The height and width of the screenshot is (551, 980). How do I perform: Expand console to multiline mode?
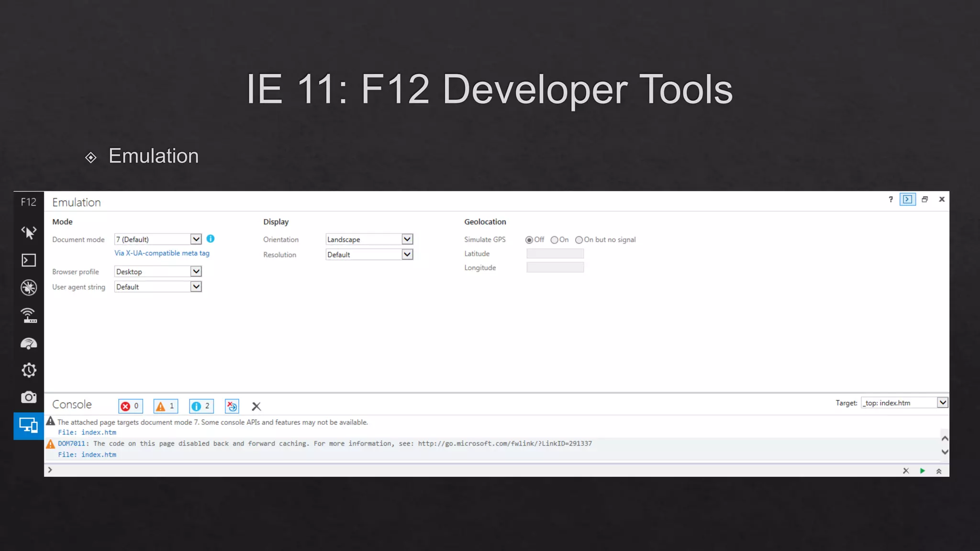[939, 471]
